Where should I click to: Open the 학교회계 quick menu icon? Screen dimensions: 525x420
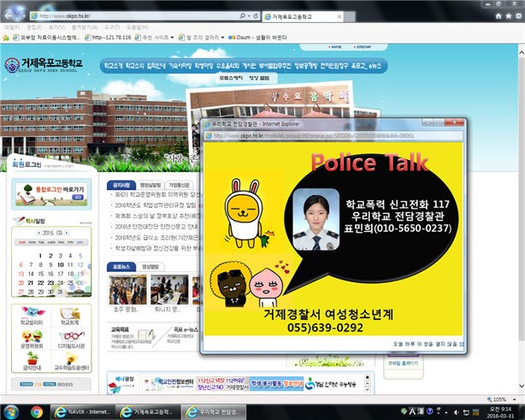(x=71, y=312)
